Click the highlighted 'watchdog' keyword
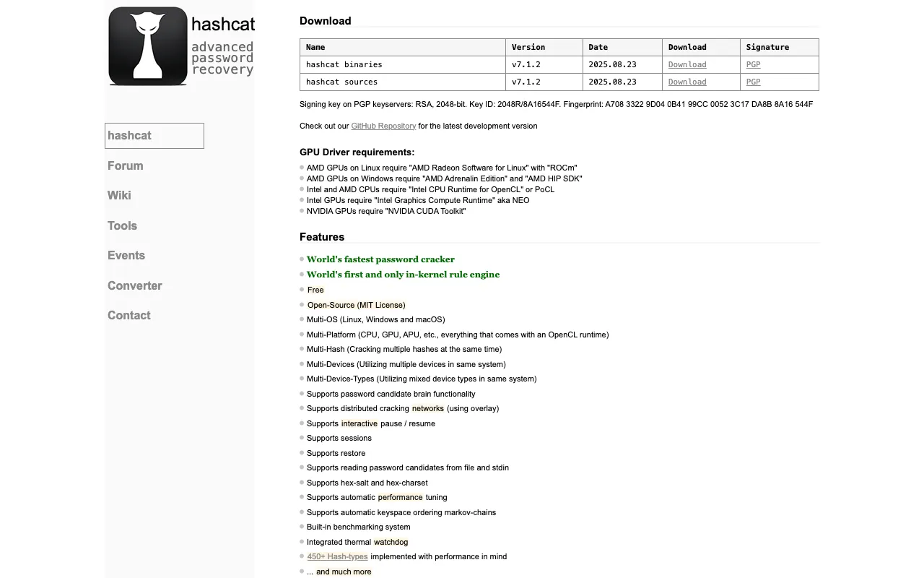This screenshot has width=924, height=578. tap(391, 542)
